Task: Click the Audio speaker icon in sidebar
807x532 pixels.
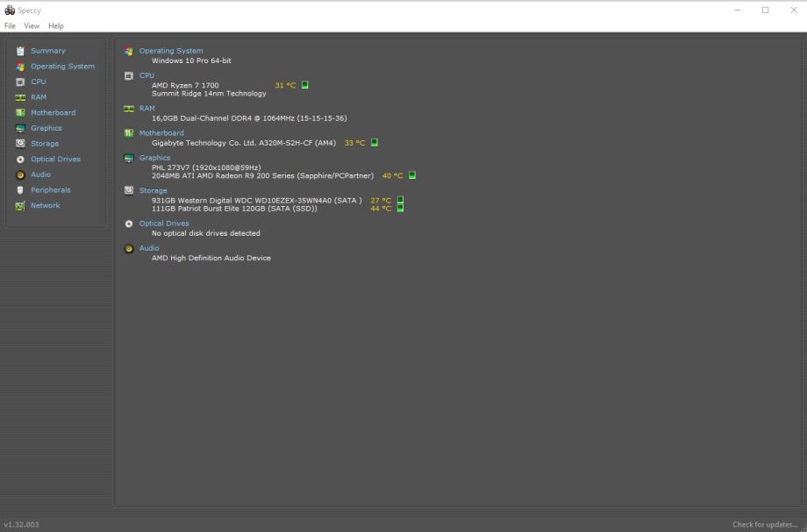Action: click(x=20, y=174)
